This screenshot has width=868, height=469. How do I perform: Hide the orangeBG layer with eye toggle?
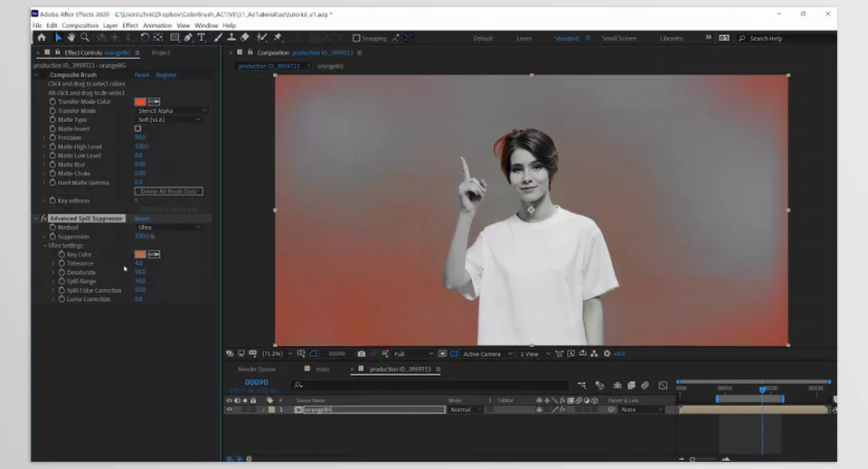pyautogui.click(x=229, y=410)
